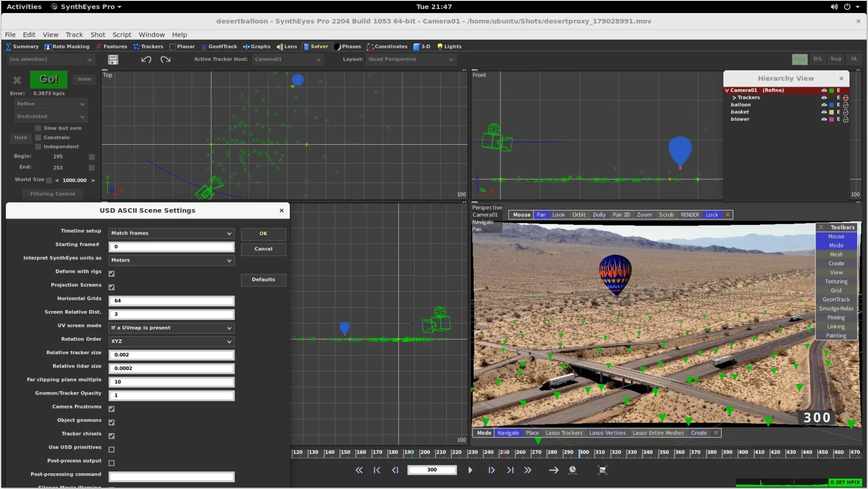This screenshot has width=868, height=489.
Task: Uncheck the Camera Frustrums checkbox
Action: [x=112, y=409]
